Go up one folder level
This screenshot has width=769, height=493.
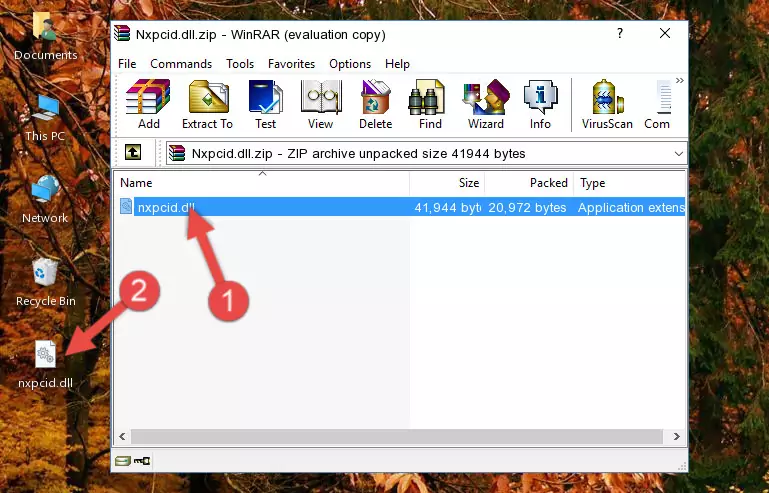[x=133, y=153]
